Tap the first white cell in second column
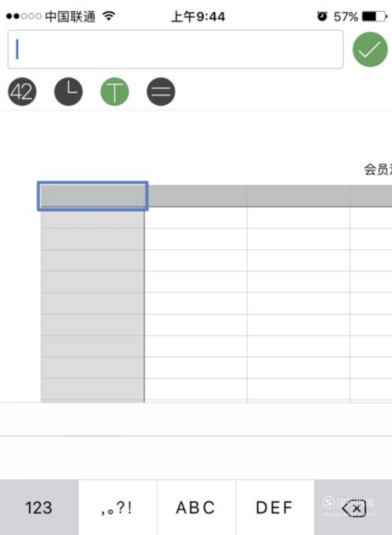 (196, 217)
